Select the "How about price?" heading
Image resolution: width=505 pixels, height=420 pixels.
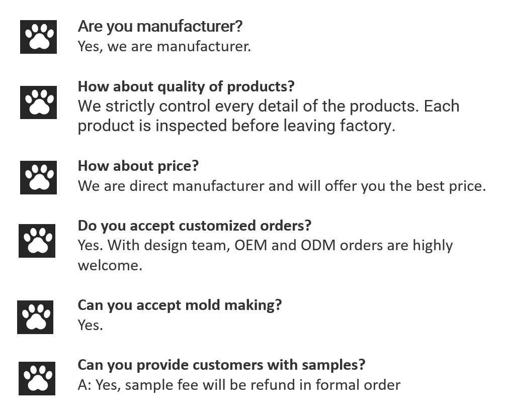click(138, 166)
